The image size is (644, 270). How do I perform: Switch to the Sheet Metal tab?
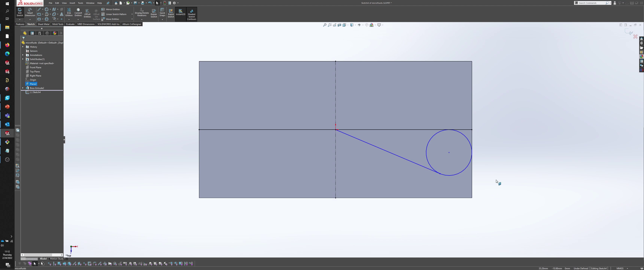[x=43, y=24]
